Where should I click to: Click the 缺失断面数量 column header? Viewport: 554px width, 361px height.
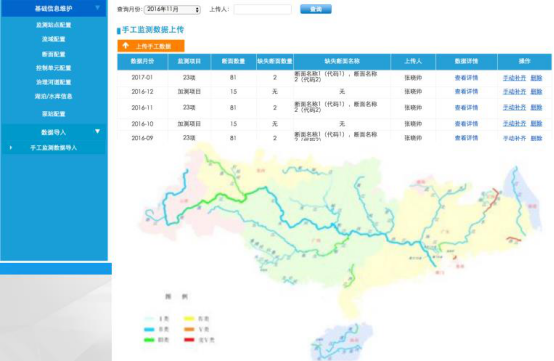[275, 61]
